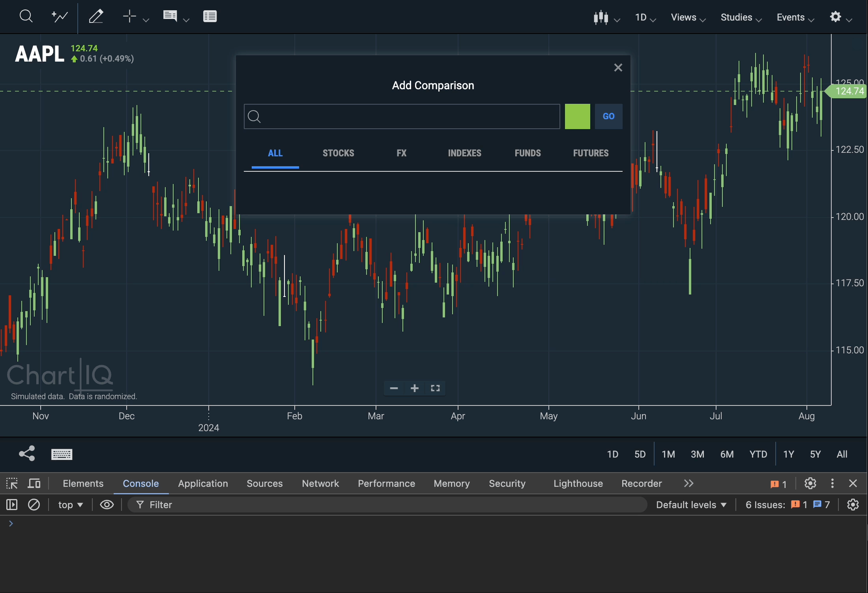Switch to DevTools Performance tab
Image resolution: width=868 pixels, height=593 pixels.
point(387,484)
